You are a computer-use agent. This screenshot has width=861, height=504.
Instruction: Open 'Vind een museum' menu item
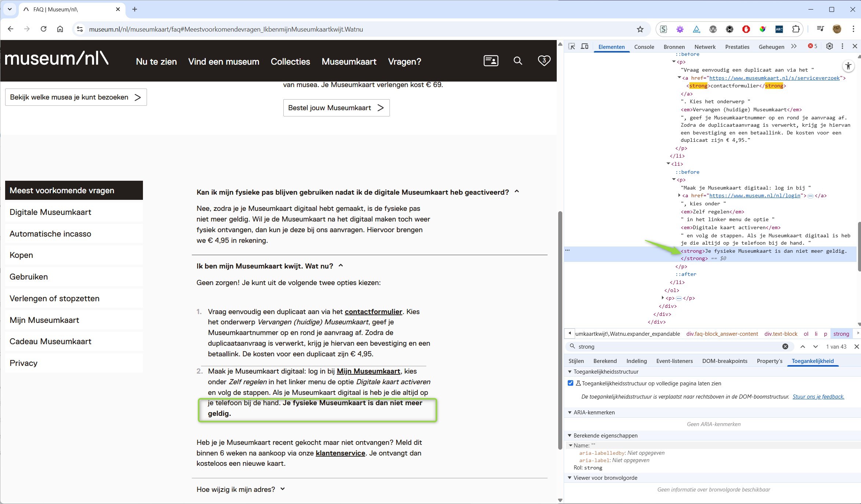click(x=224, y=62)
